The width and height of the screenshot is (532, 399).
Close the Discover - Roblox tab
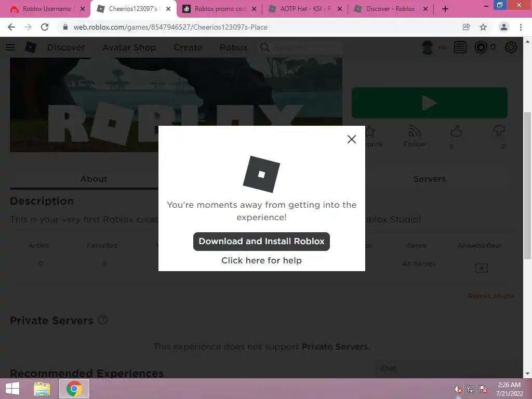[425, 9]
